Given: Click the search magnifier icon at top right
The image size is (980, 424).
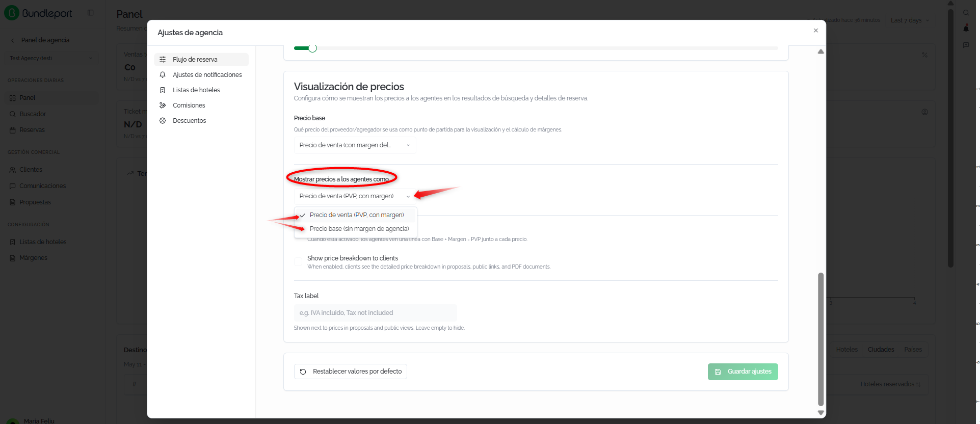Looking at the screenshot, I should click(x=966, y=13).
